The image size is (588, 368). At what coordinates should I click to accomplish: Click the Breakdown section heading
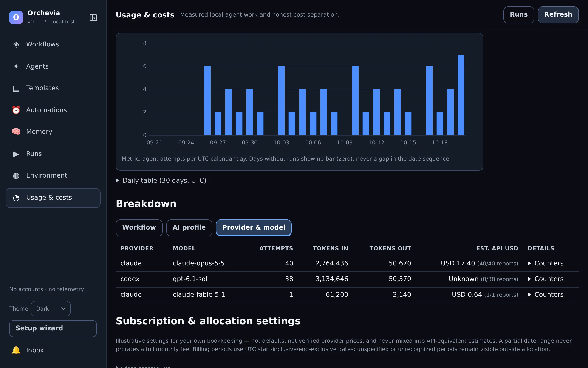tap(146, 204)
